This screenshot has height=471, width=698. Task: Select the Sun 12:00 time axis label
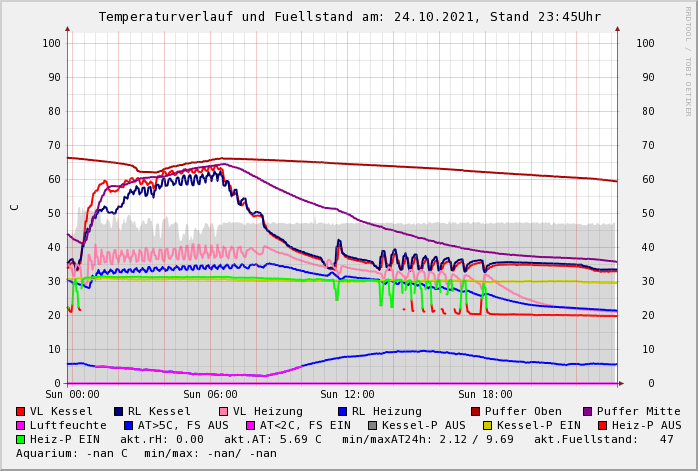click(x=347, y=394)
